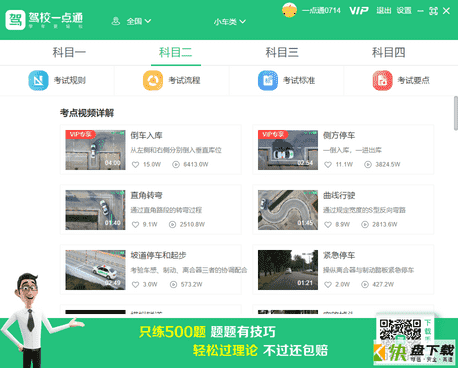
Task: Open the VIP membership badge
Action: [359, 11]
